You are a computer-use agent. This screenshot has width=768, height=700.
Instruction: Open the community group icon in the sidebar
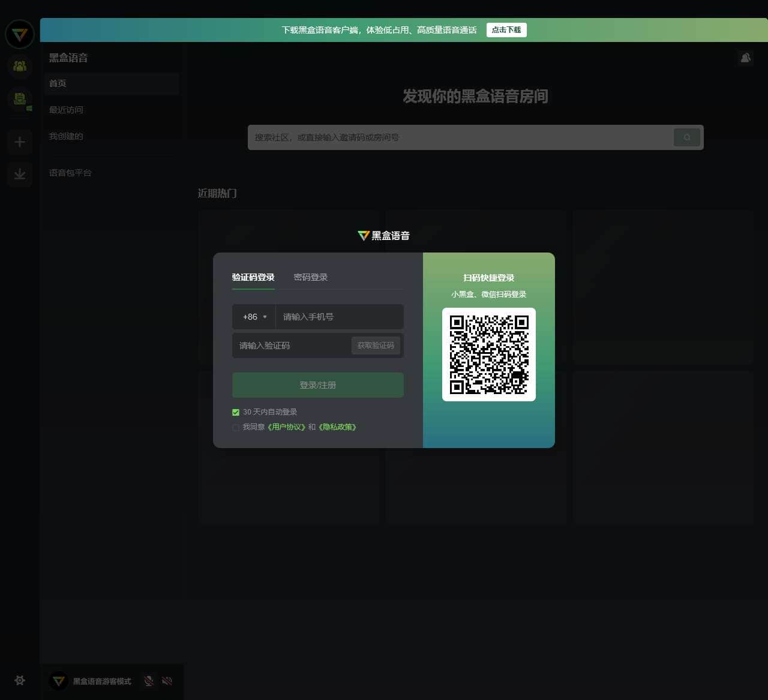click(20, 66)
